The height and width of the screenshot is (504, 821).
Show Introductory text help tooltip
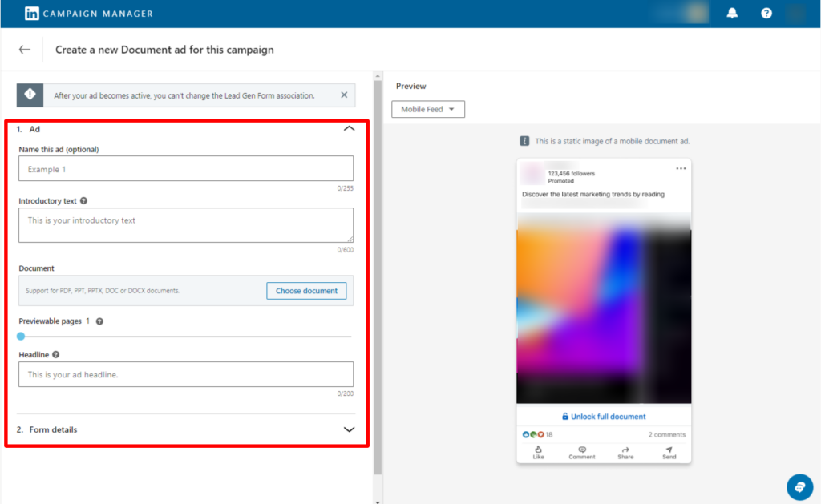click(84, 201)
